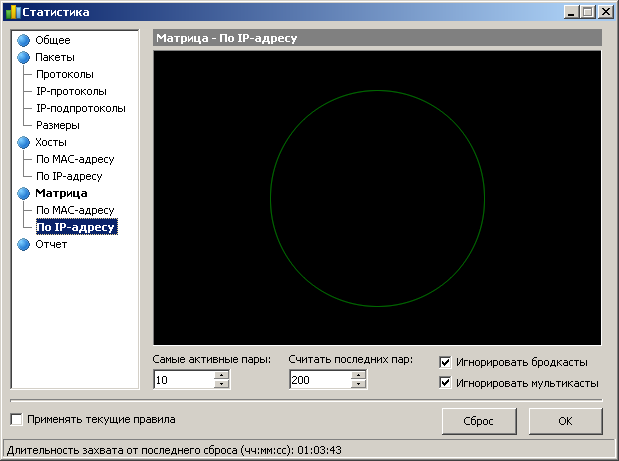
Task: Open the Общее statistics section
Action: (x=53, y=40)
